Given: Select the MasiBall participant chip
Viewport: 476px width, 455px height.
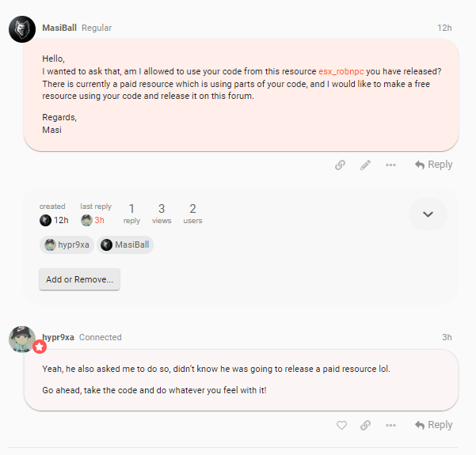Looking at the screenshot, I should click(125, 245).
